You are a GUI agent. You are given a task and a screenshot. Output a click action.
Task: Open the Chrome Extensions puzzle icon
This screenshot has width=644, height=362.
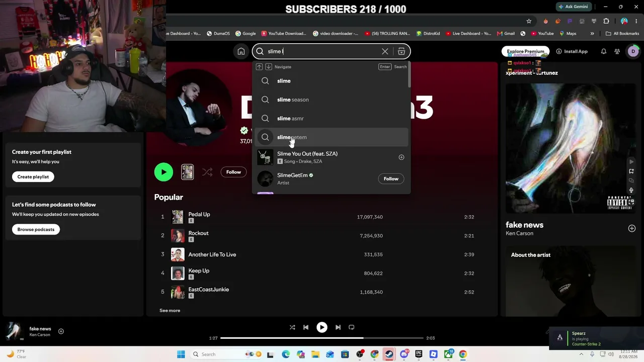click(606, 21)
